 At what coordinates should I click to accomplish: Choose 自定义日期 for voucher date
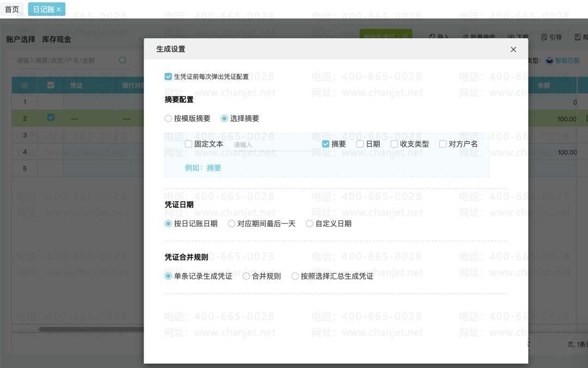pos(309,224)
